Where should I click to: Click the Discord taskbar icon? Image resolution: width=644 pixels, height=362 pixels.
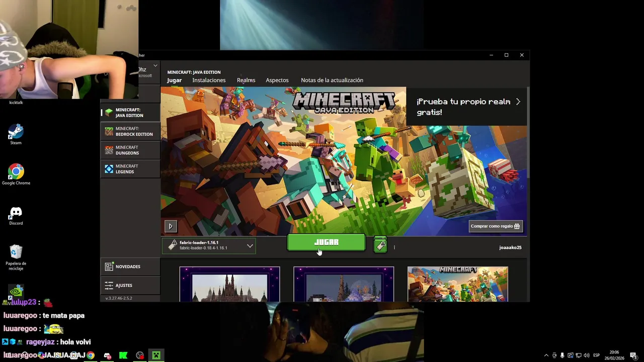pyautogui.click(x=107, y=355)
